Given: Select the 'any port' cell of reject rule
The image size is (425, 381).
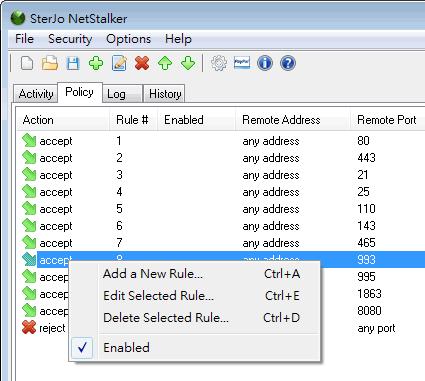Looking at the screenshot, I should 376,328.
